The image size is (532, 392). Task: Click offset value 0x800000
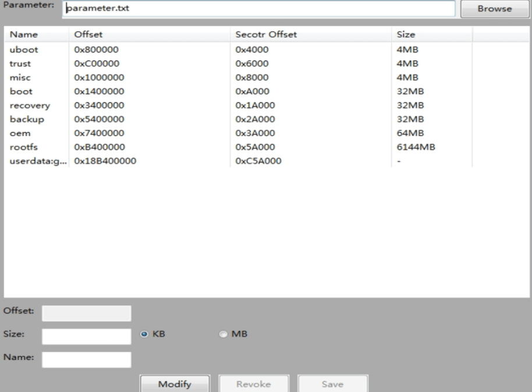(97, 49)
